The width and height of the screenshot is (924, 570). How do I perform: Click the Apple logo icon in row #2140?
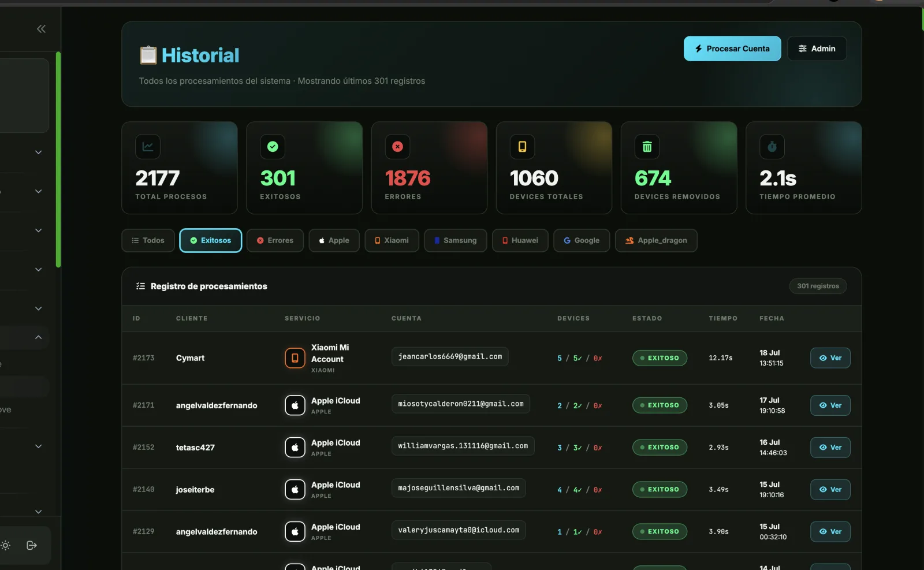[295, 490]
